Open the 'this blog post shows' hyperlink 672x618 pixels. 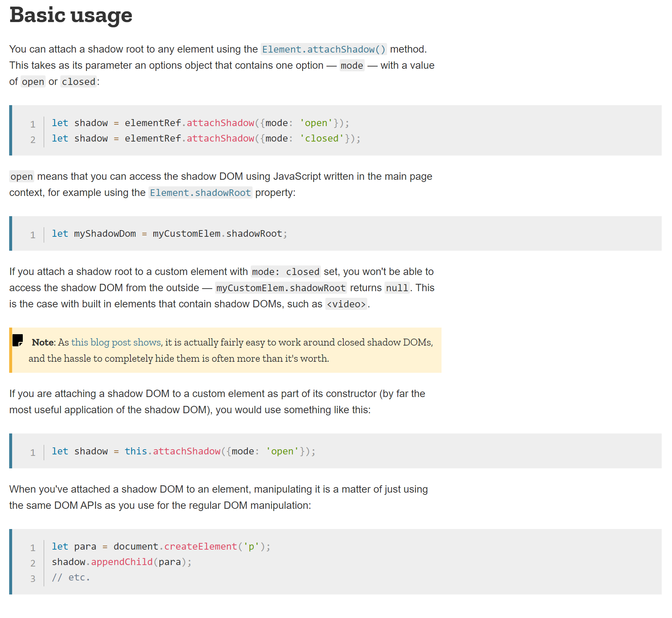point(116,342)
